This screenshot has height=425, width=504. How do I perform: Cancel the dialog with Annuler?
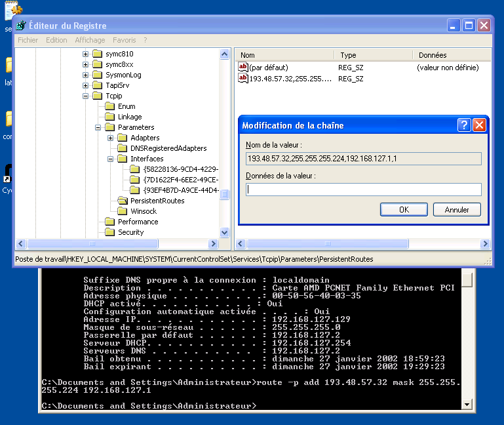tap(457, 210)
